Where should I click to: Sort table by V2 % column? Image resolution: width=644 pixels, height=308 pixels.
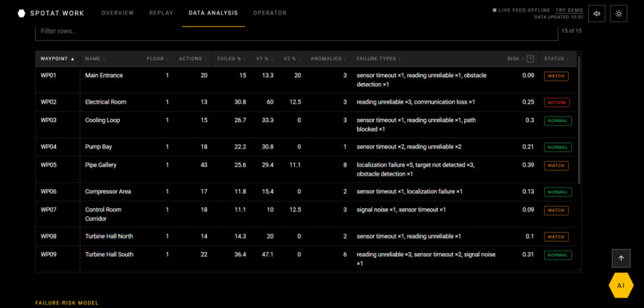(292, 59)
